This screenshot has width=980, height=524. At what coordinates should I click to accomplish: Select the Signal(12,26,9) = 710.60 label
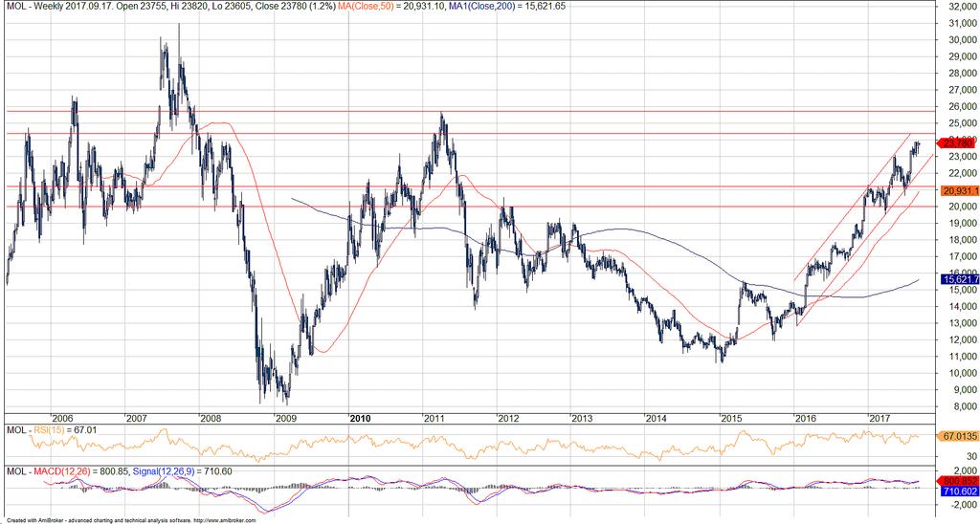(182, 470)
